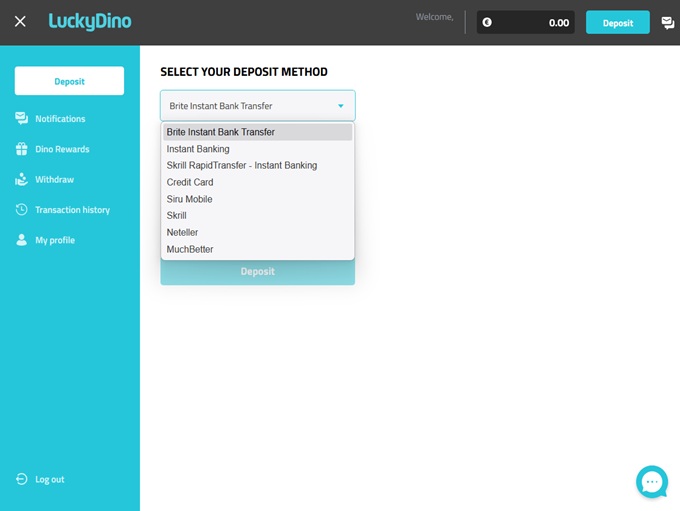Click the Transaction history clock icon
680x511 pixels.
(x=21, y=210)
